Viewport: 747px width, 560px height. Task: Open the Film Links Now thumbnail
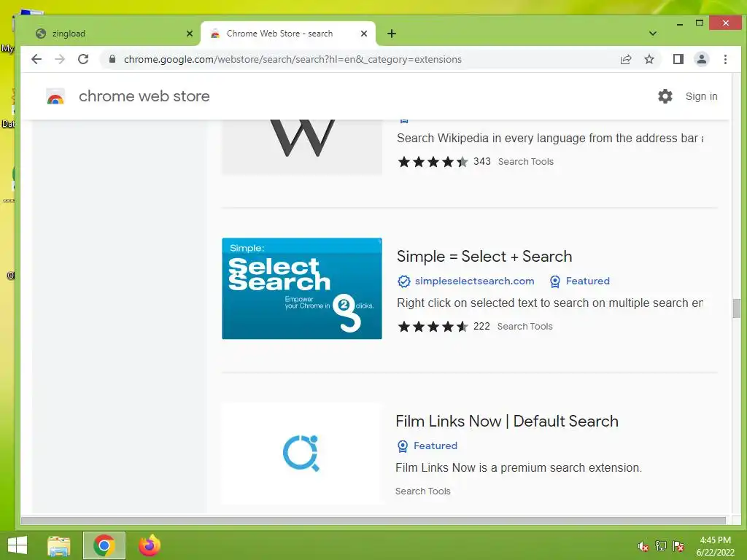coord(302,454)
